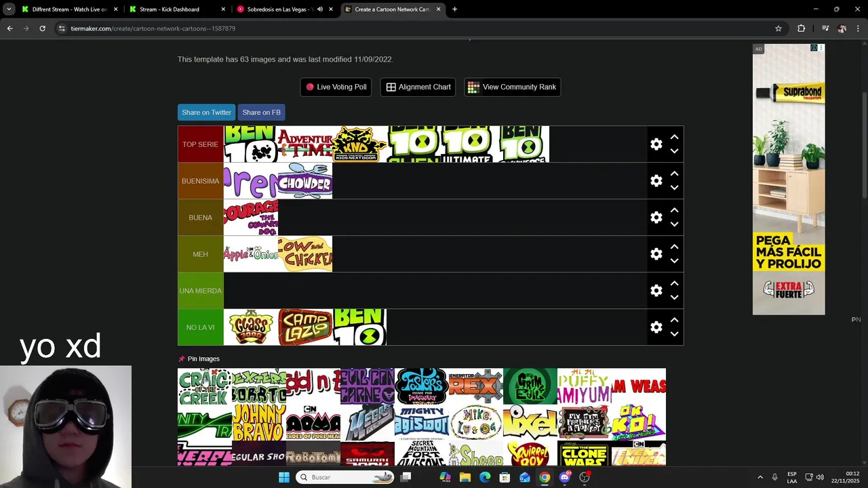
Task: Select the UNA MIERDA tier label
Action: (201, 291)
